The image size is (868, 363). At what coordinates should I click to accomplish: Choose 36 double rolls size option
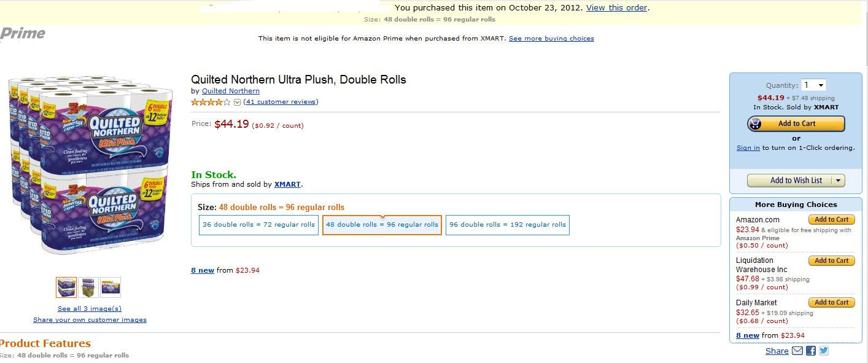coord(258,225)
